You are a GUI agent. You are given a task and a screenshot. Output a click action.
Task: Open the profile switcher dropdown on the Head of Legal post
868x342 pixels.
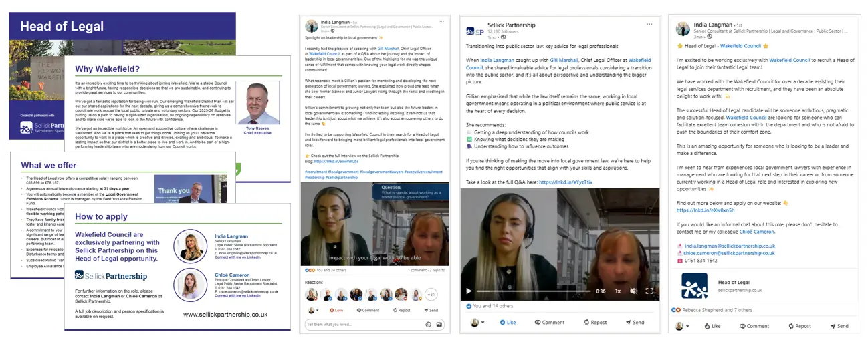click(x=683, y=326)
